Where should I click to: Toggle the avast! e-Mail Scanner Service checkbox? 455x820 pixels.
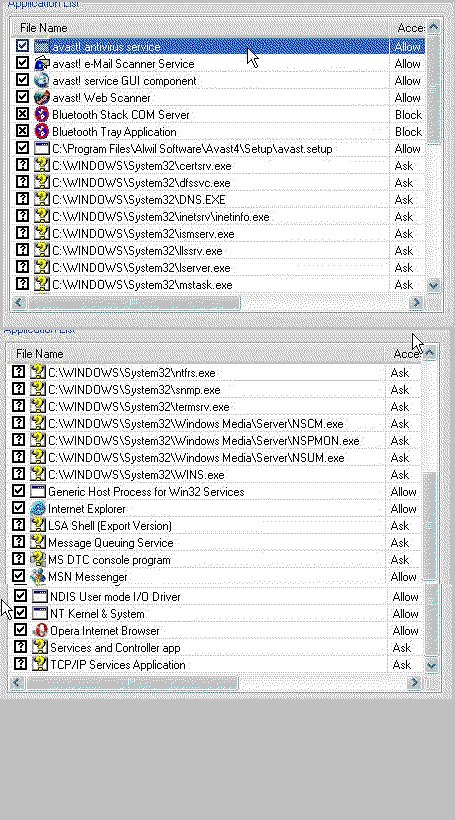(22, 63)
